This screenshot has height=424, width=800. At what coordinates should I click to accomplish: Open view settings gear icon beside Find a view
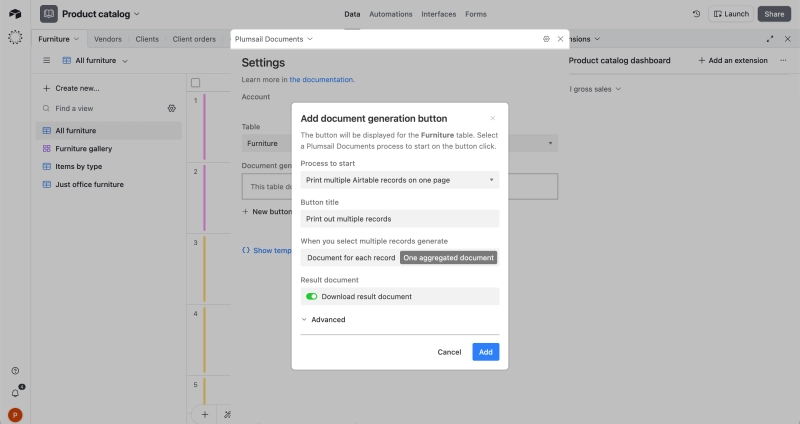tap(171, 108)
